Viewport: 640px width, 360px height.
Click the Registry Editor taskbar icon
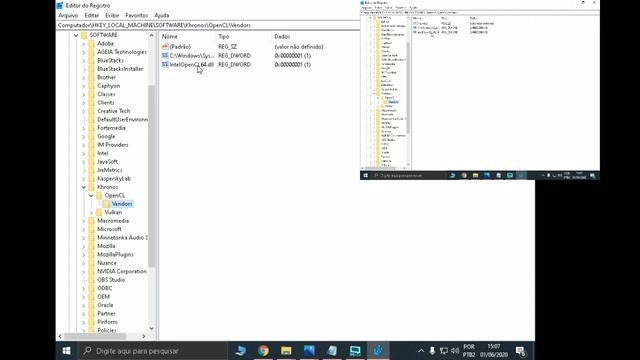click(x=378, y=351)
